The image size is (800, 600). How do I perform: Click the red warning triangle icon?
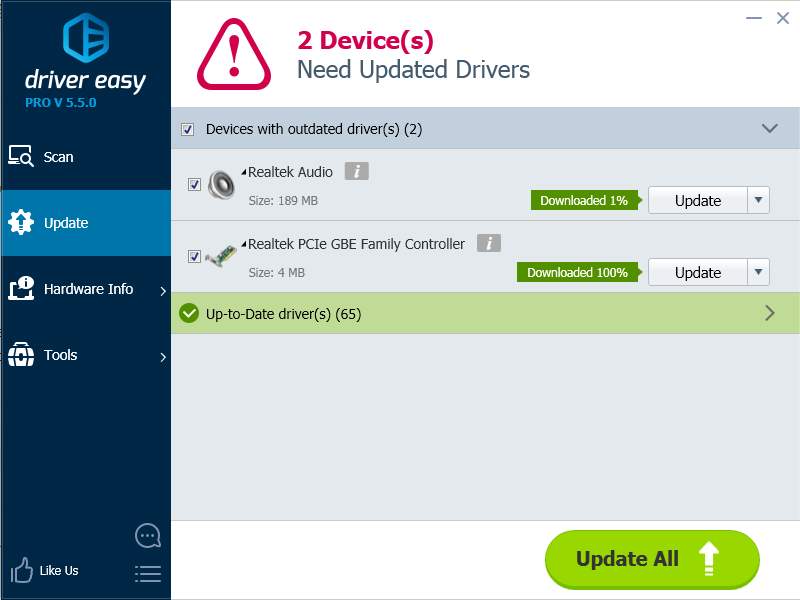click(234, 55)
